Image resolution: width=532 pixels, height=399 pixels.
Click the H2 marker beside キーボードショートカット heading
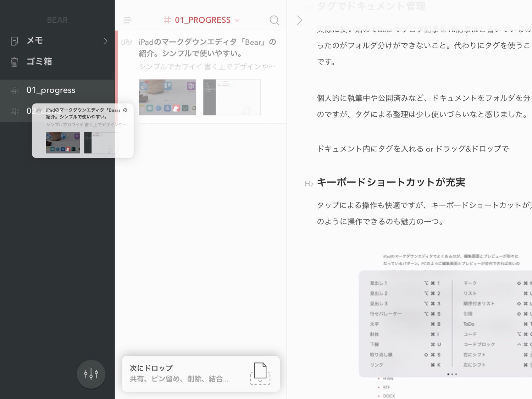pos(309,184)
